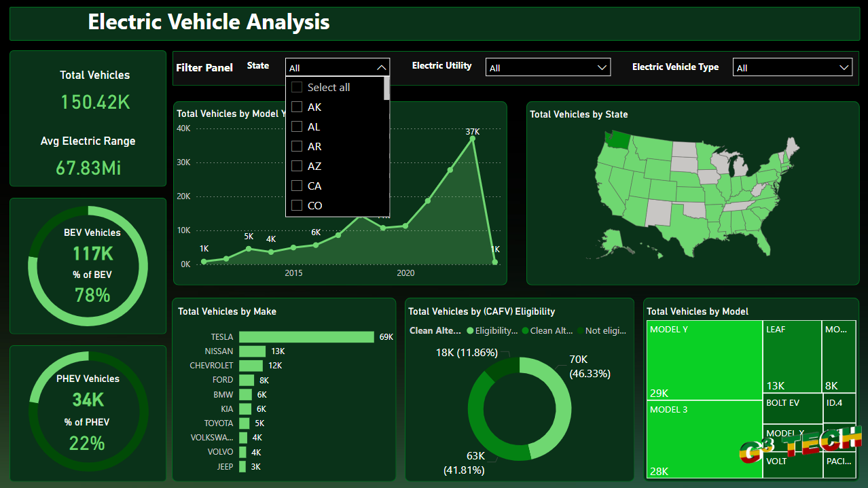Click the Total Vehicles by (CAFV) Eligibility title
868x488 pixels.
click(x=482, y=311)
